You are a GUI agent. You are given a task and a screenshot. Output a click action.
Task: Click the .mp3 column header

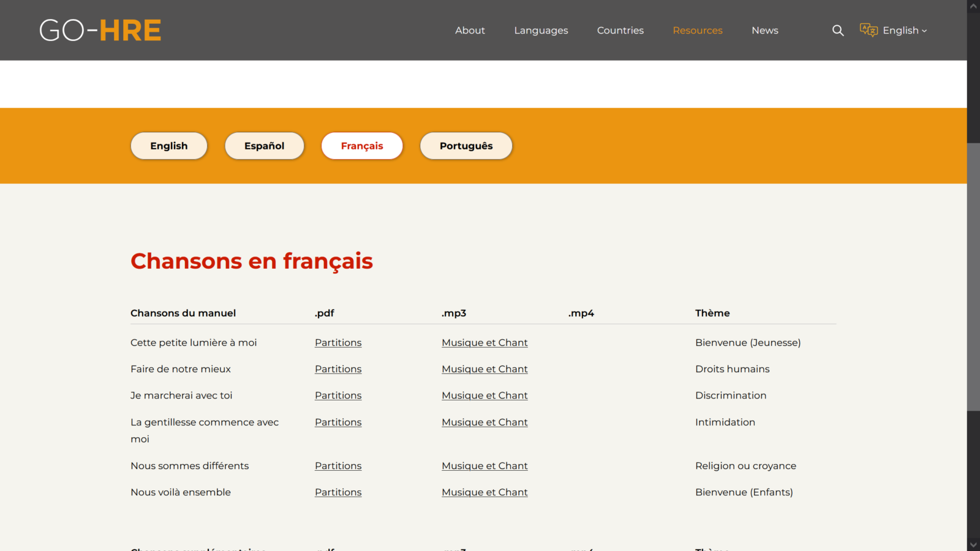(x=454, y=313)
